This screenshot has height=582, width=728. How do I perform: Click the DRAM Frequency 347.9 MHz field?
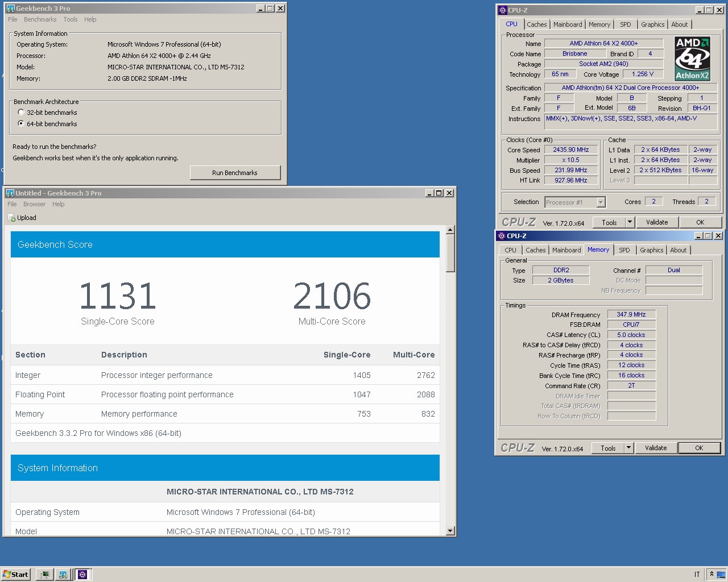click(x=631, y=314)
